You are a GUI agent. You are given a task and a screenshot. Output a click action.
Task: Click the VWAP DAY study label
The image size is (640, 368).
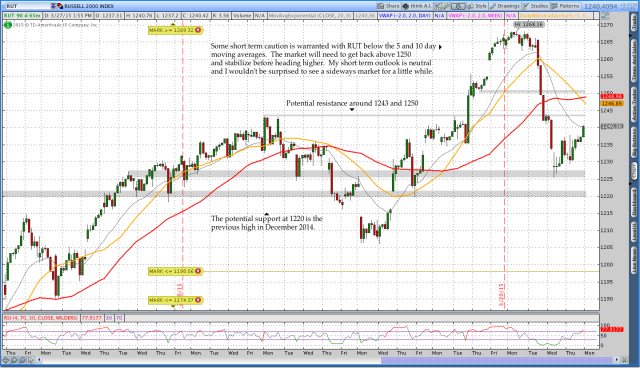pyautogui.click(x=405, y=16)
